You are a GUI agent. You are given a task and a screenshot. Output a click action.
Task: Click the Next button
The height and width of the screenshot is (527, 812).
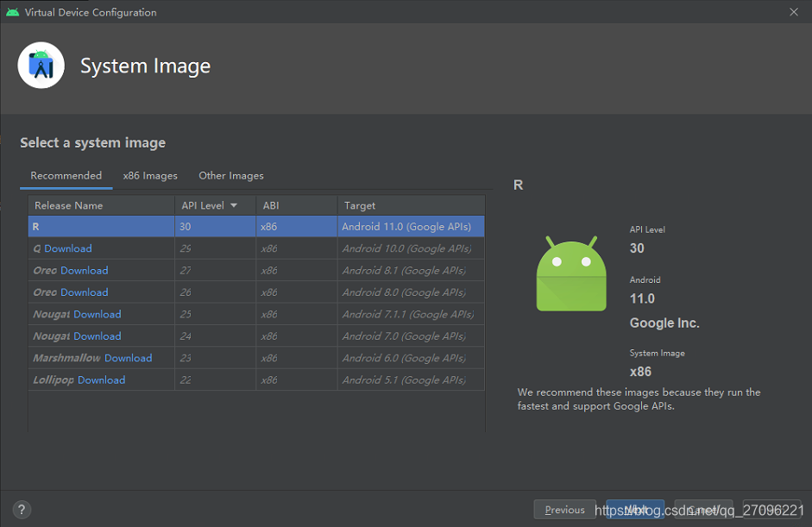tap(635, 510)
